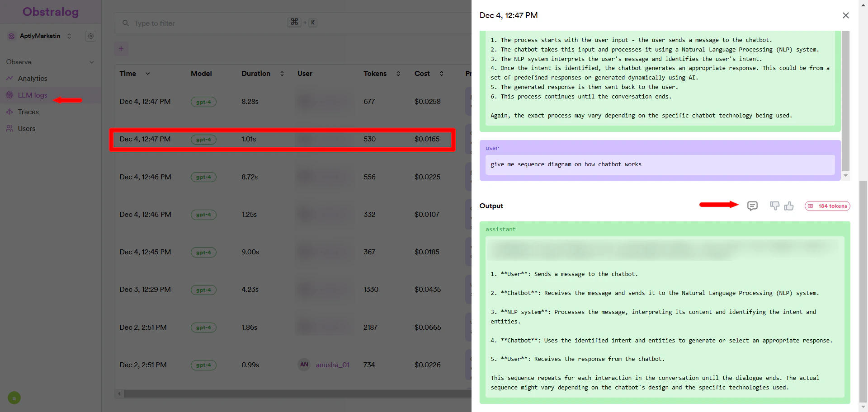Click the Analytics chart icon
The height and width of the screenshot is (412, 868).
(x=9, y=79)
